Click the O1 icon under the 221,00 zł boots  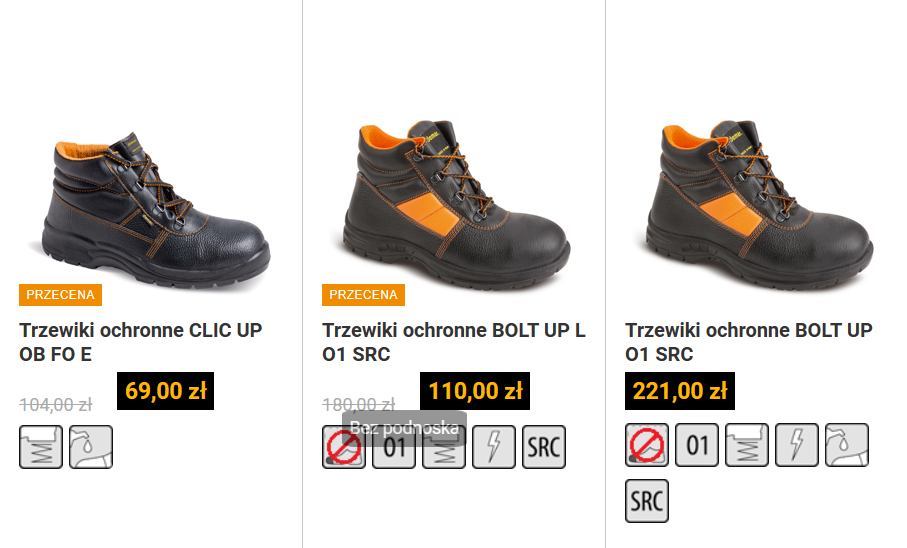click(696, 444)
